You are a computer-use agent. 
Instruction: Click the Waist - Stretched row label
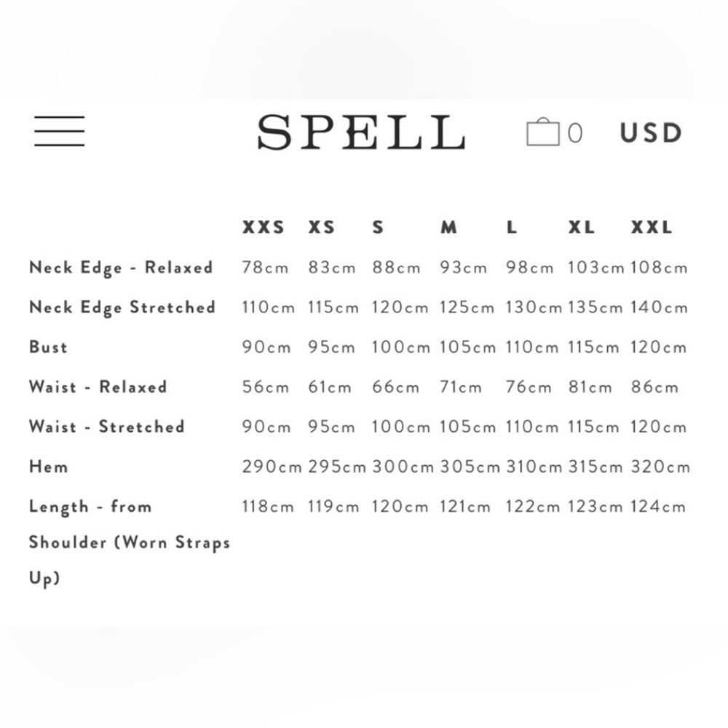pos(107,427)
